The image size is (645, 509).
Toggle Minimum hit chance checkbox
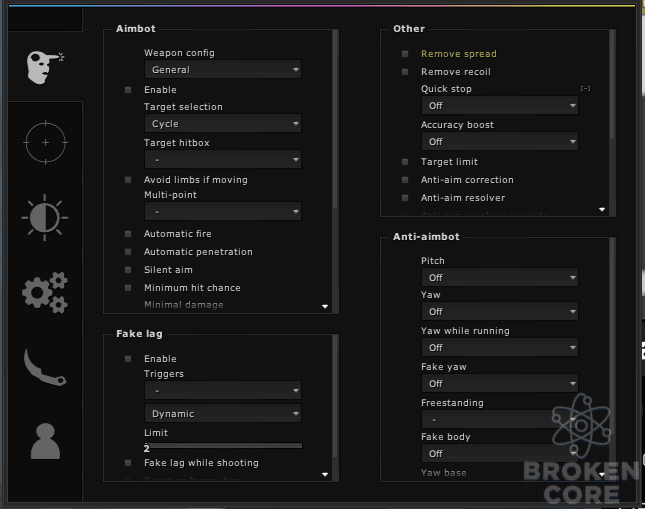click(128, 288)
